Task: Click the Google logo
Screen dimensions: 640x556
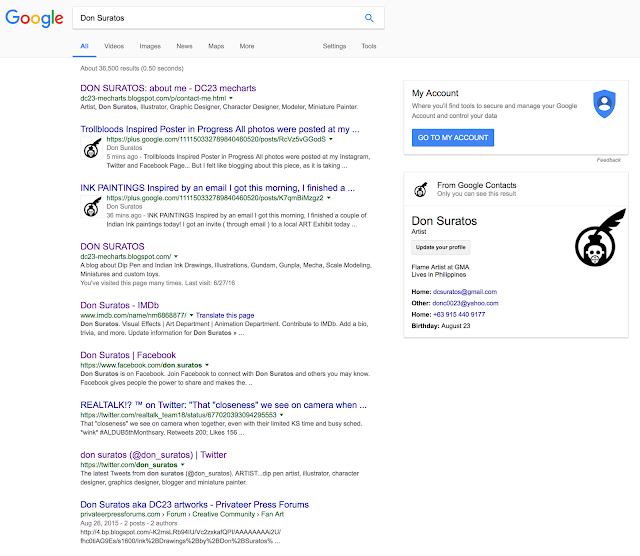Action: [34, 18]
